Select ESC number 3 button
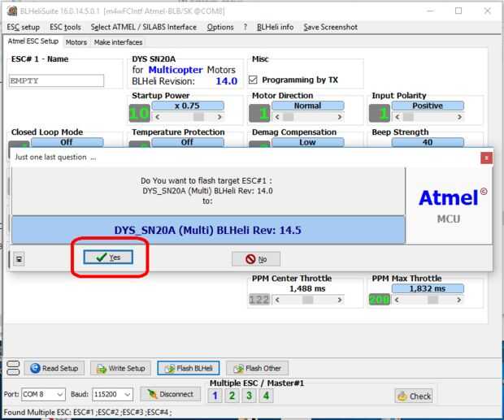This screenshot has height=420, width=504. coord(249,396)
